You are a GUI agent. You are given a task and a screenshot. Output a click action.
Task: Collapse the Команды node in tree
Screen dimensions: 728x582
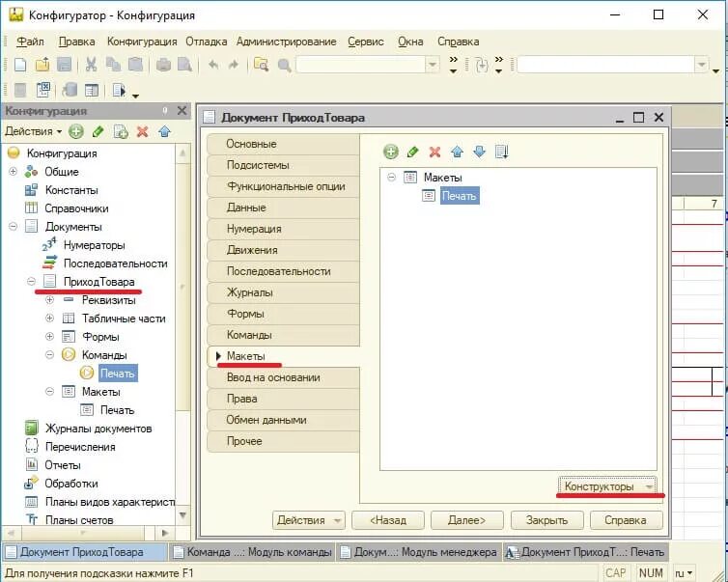point(49,354)
